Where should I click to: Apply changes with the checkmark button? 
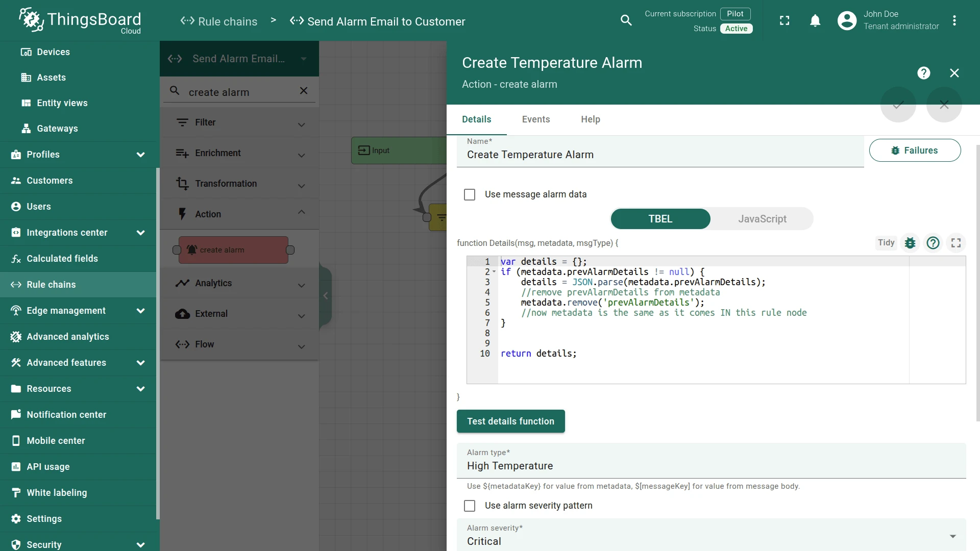898,105
